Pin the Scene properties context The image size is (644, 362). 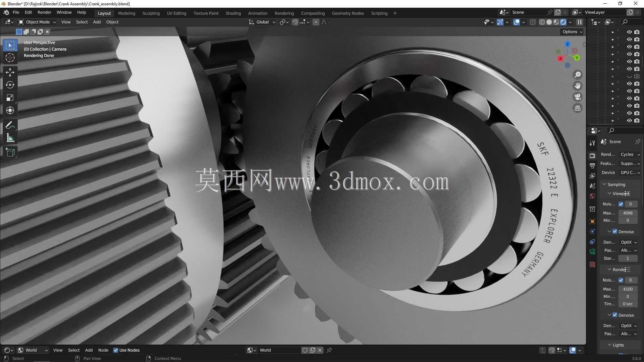coord(637,142)
